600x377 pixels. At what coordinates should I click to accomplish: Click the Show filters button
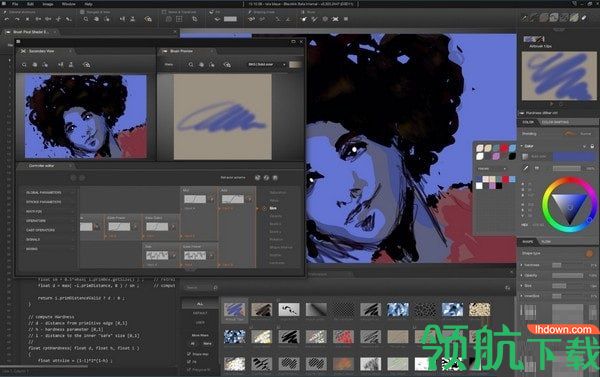200,335
